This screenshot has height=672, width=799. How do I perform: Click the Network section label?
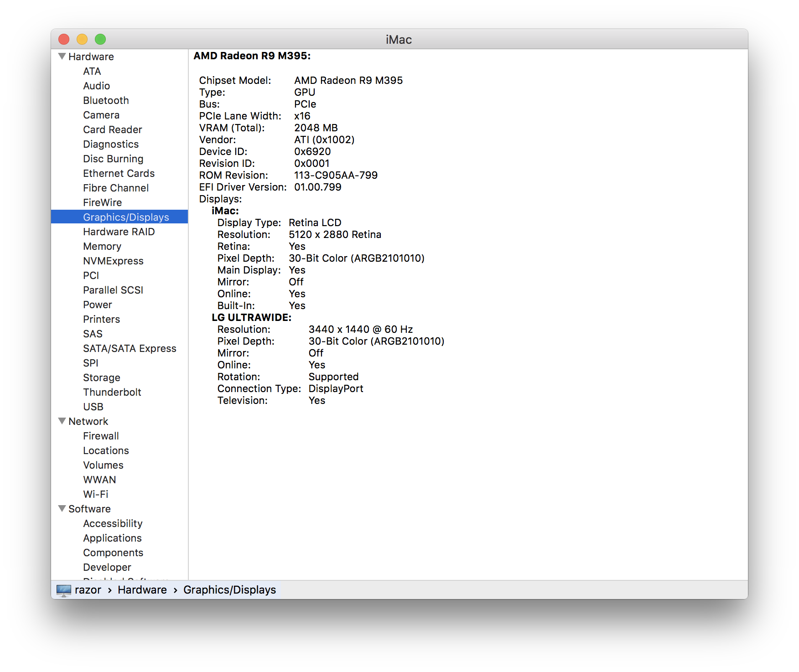(x=88, y=421)
